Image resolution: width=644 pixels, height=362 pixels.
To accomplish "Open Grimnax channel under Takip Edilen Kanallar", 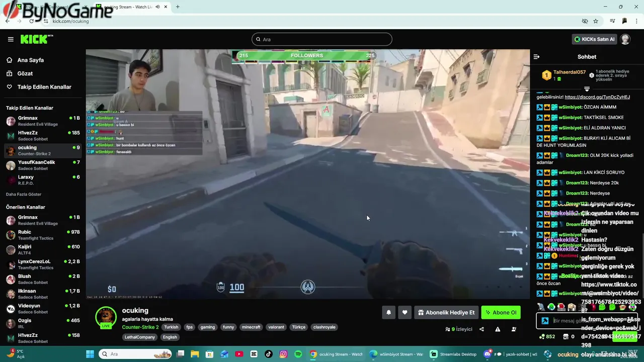I will 43,121.
